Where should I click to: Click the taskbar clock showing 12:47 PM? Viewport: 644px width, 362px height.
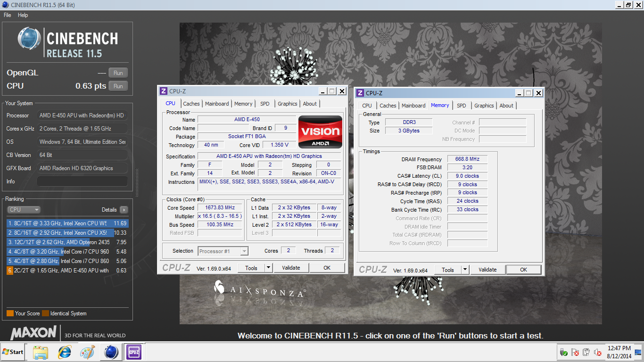(619, 352)
